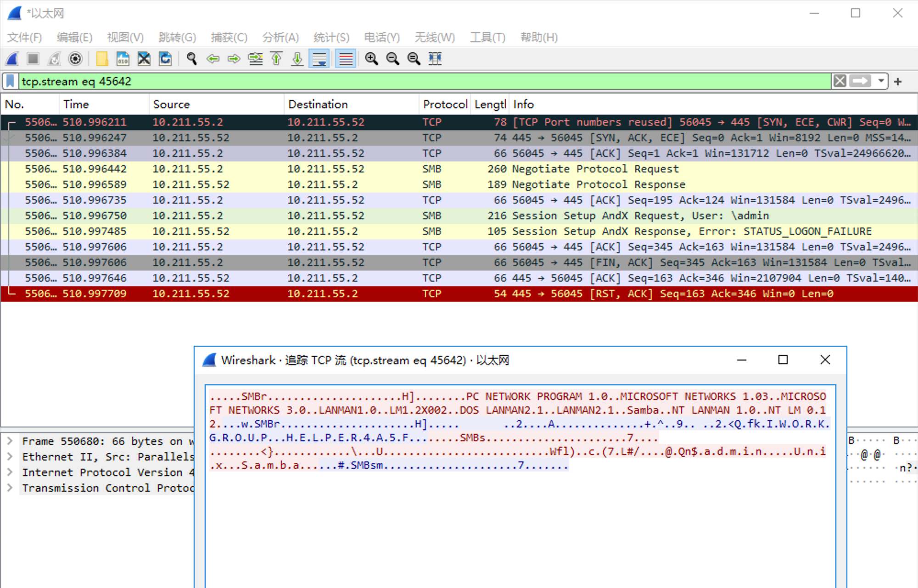Screen dimensions: 918x588
Task: Open the 电话(Y) menu
Action: [x=382, y=37]
